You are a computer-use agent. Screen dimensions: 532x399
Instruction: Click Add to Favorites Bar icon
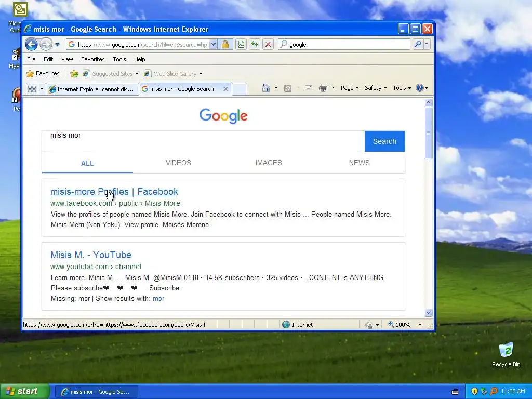coord(74,74)
